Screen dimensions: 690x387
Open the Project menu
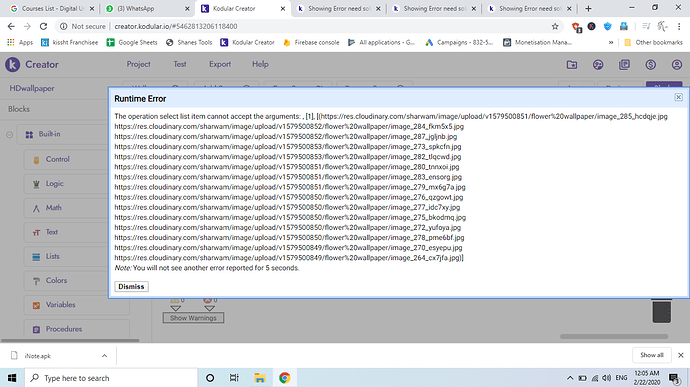[139, 64]
